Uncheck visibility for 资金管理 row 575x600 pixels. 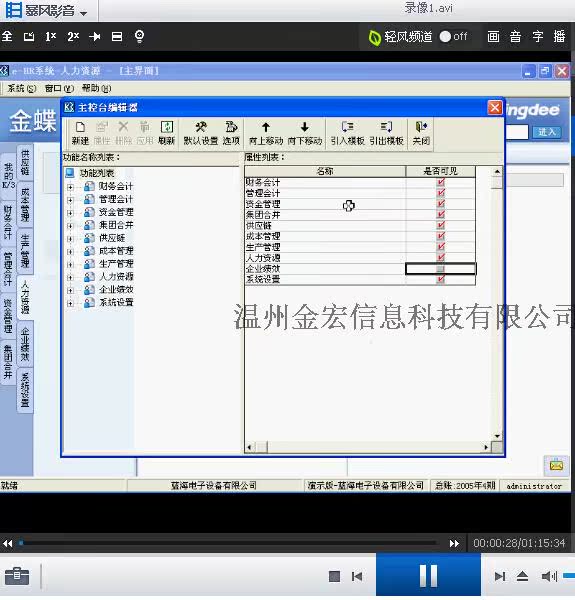click(x=441, y=204)
